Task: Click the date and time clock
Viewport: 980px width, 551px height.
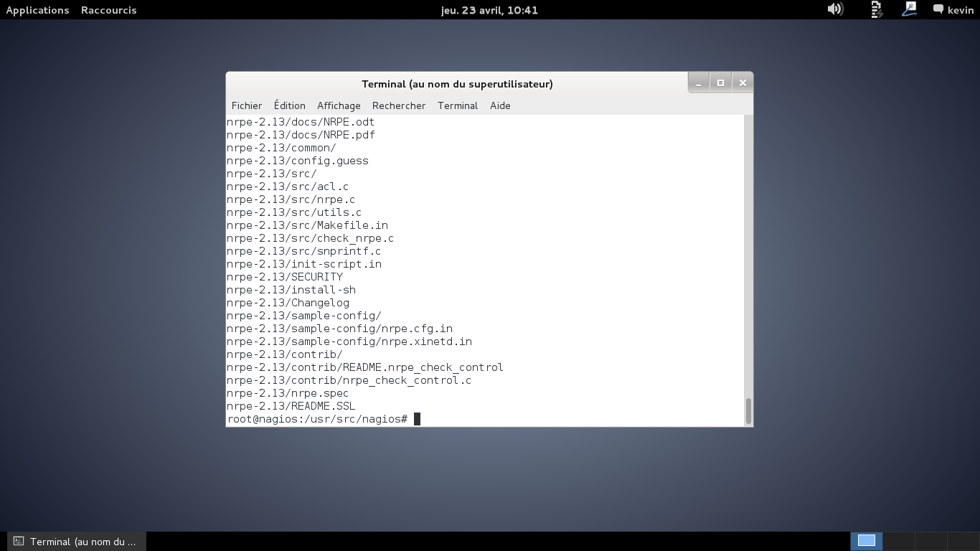Action: point(489,10)
